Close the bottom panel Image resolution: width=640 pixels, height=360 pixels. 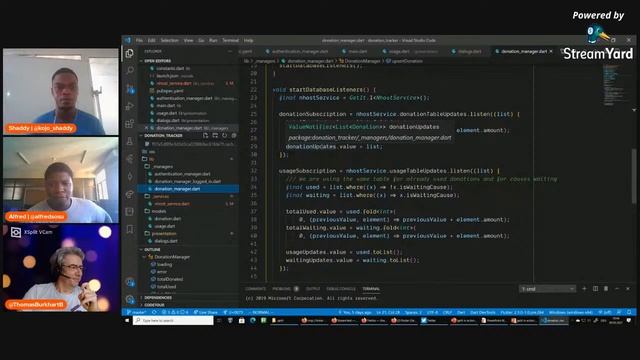[x=628, y=289]
